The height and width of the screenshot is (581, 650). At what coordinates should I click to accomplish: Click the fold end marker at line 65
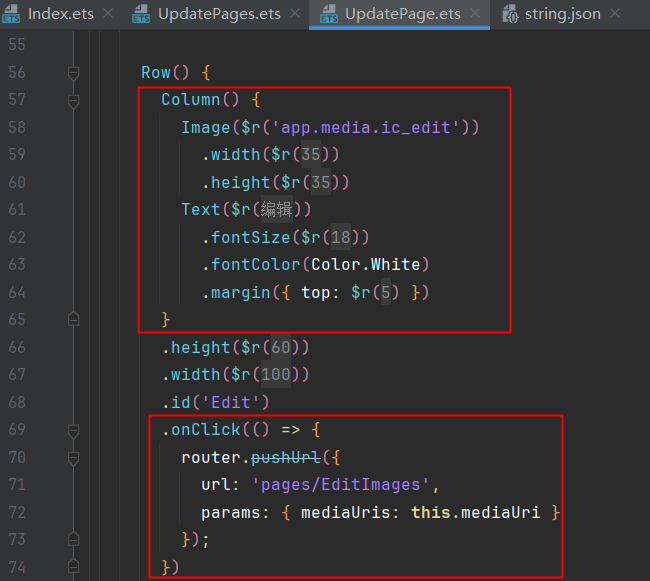(73, 319)
